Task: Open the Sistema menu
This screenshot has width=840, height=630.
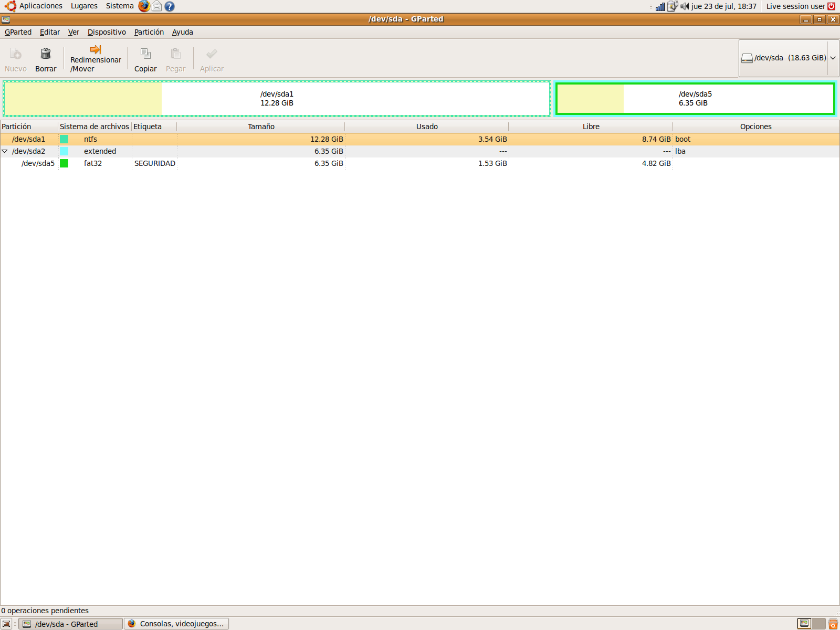Action: [120, 6]
